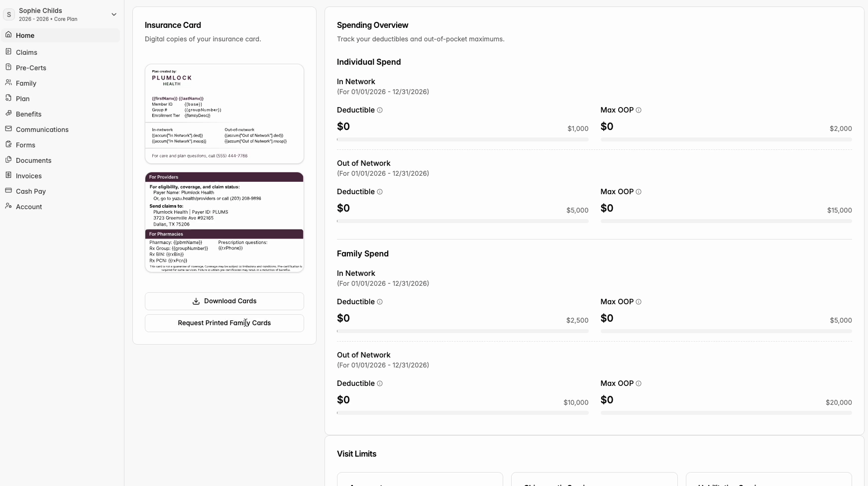
Task: Open Pre-Certs section
Action: tap(61, 68)
